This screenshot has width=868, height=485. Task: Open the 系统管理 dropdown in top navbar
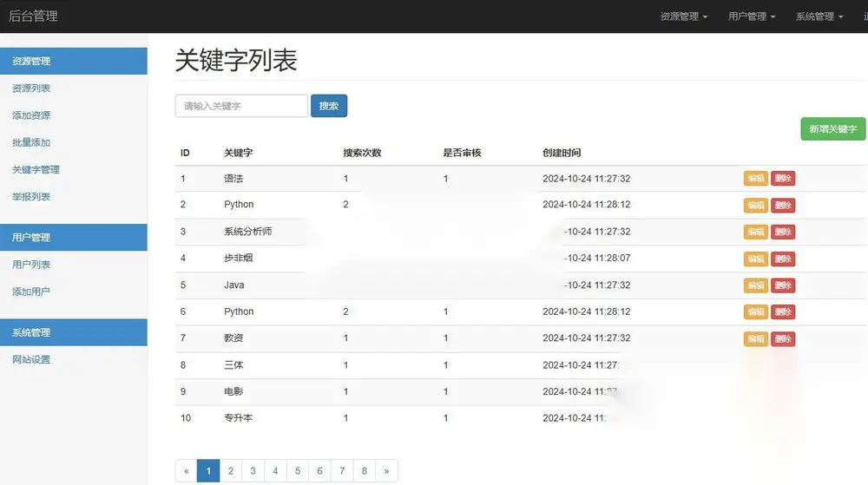click(819, 16)
